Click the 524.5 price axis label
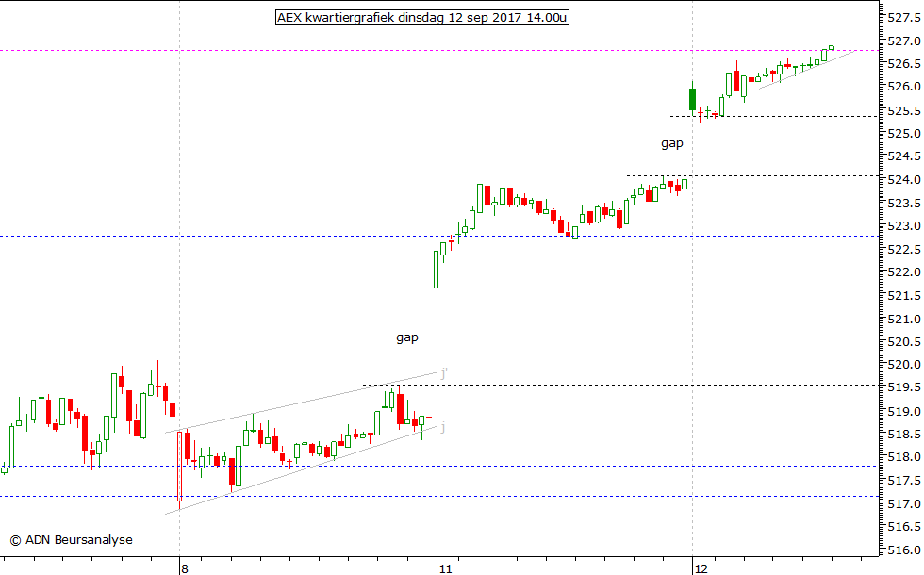 coord(904,156)
